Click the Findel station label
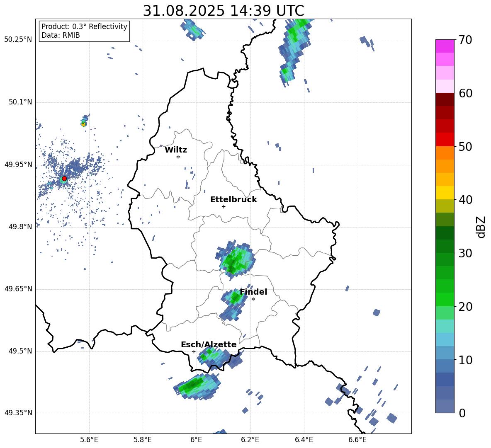The width and height of the screenshot is (491, 448). [253, 292]
